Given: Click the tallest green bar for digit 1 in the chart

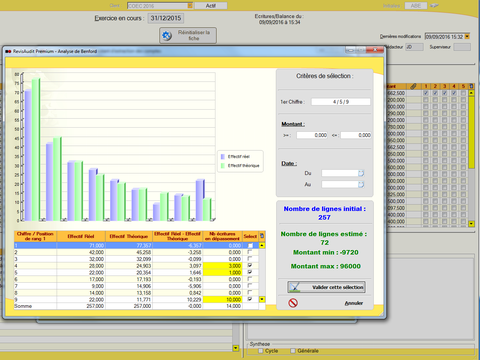Looking at the screenshot, I should [x=35, y=150].
